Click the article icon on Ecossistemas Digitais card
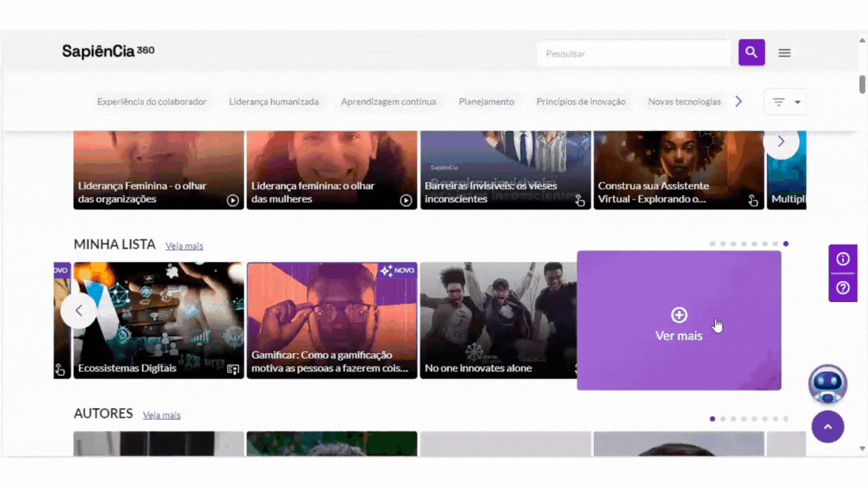 (233, 369)
